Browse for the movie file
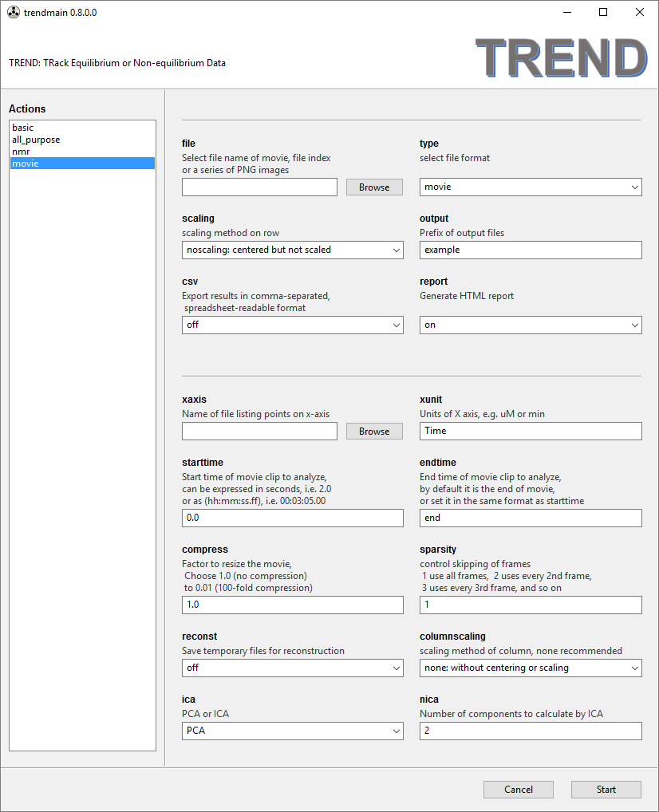 374,187
